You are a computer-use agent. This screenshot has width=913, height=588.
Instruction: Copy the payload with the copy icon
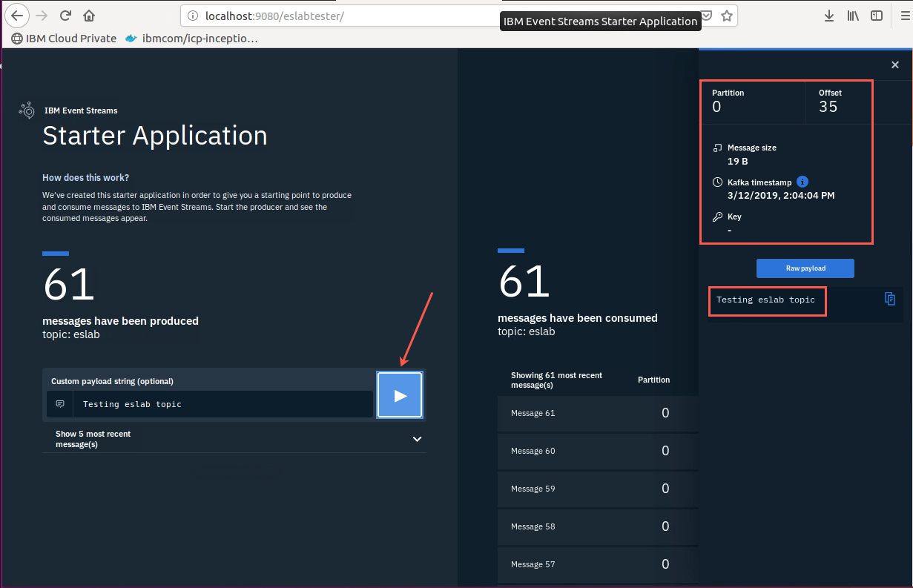tap(890, 299)
